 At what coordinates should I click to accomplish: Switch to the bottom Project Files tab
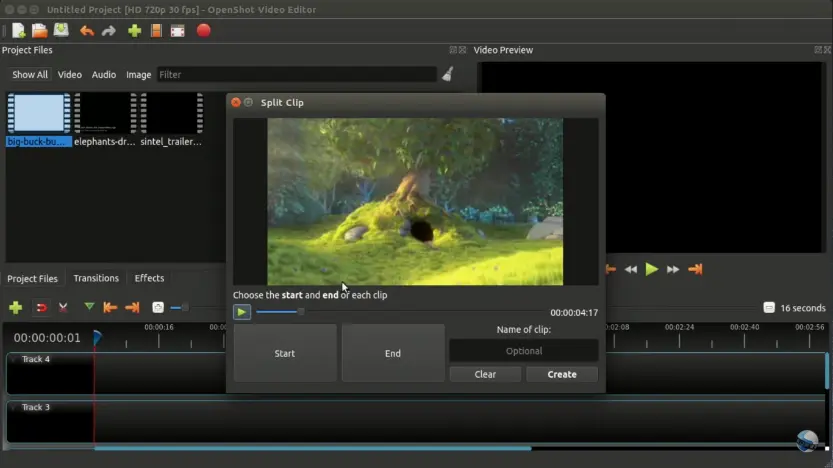coord(32,279)
